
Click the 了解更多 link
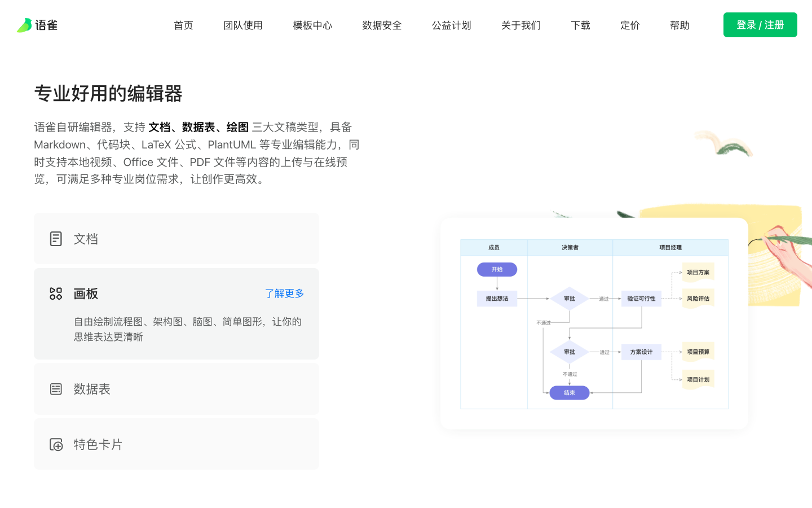pos(284,294)
